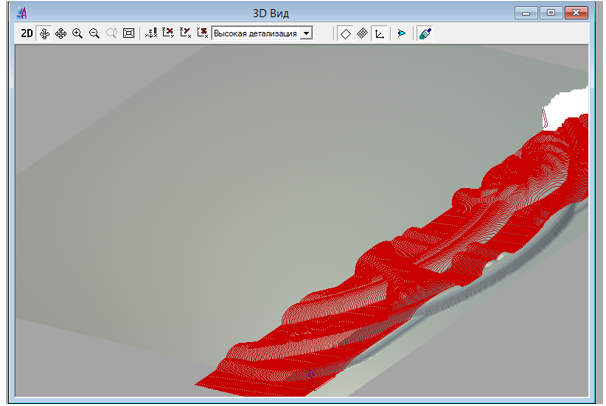Viewport: 606px width, 406px height.
Task: Fit the whole model in view
Action: point(128,33)
